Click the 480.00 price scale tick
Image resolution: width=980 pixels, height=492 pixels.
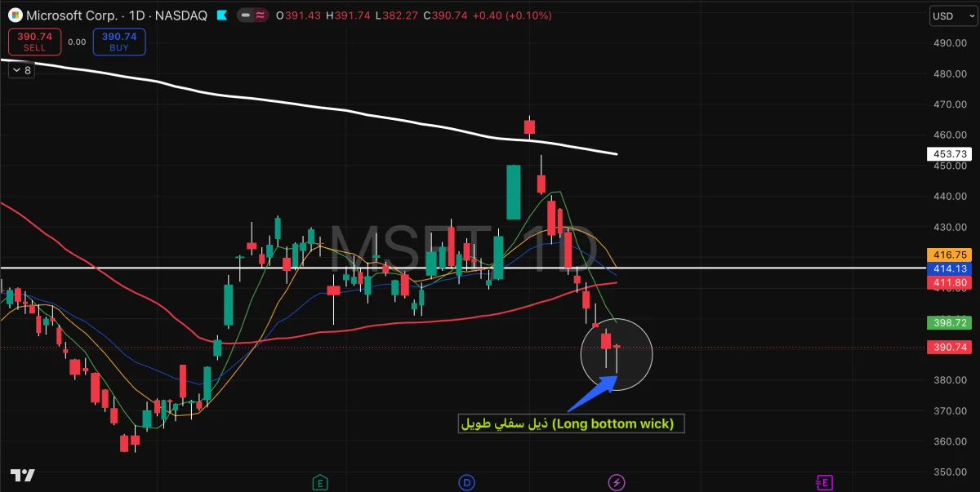[951, 73]
